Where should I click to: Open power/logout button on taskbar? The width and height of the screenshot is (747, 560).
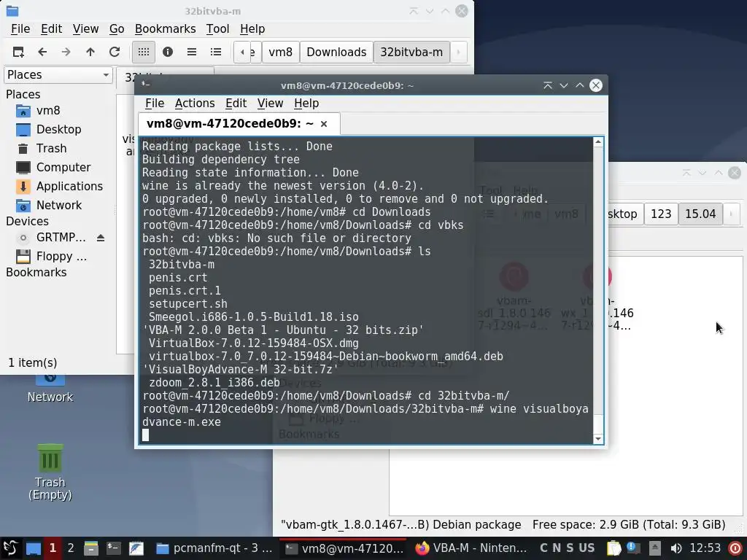coord(736,548)
